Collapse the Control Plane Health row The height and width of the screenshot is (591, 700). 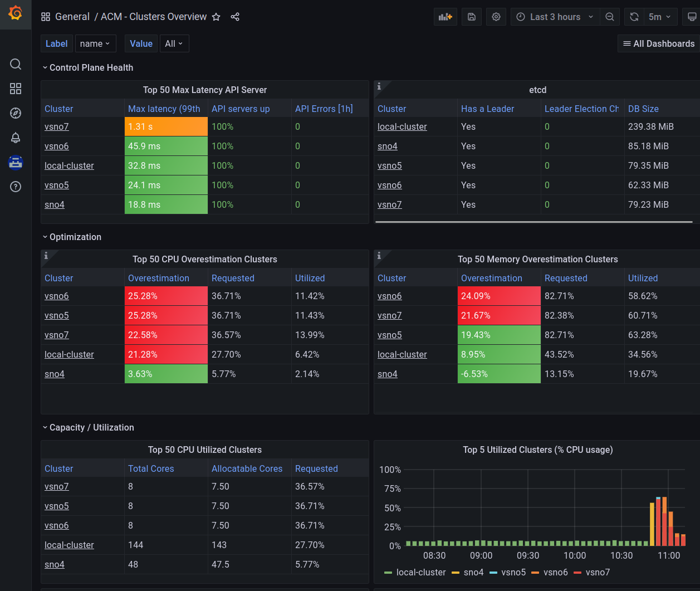(88, 67)
